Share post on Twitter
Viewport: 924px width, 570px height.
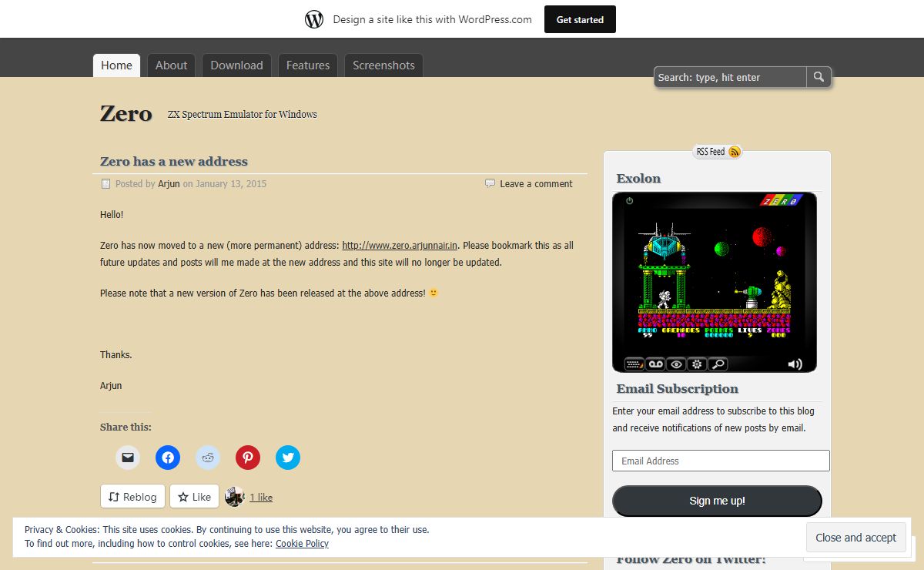pos(288,458)
